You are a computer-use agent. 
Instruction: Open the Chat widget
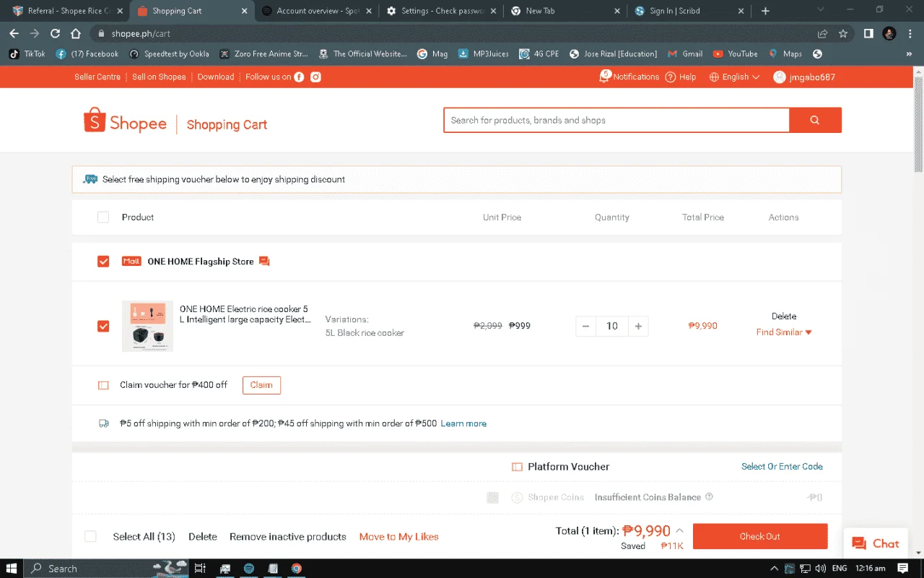point(876,543)
